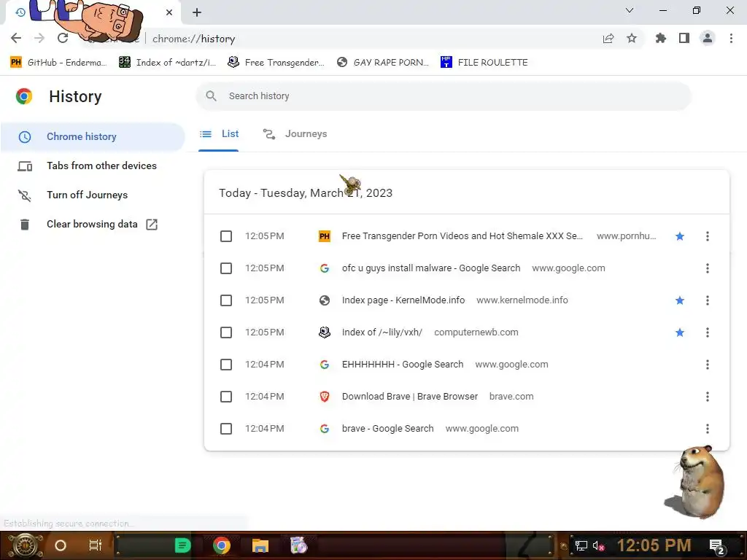Share this page via the share icon
Image resolution: width=747 pixels, height=560 pixels.
tap(608, 39)
